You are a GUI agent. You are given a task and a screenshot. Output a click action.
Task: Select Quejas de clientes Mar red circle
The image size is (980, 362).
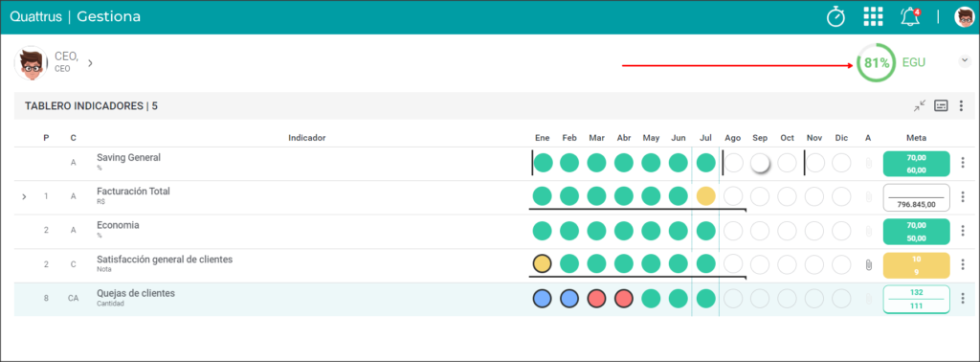(597, 298)
